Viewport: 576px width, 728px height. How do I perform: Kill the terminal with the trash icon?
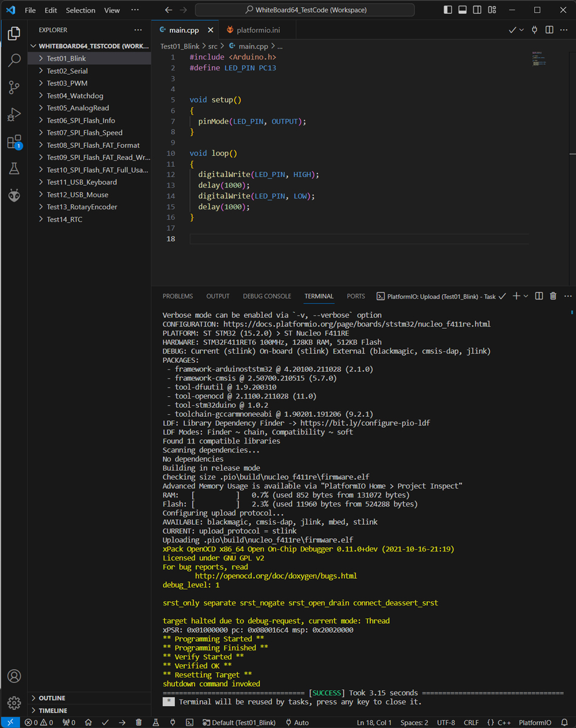pos(553,296)
